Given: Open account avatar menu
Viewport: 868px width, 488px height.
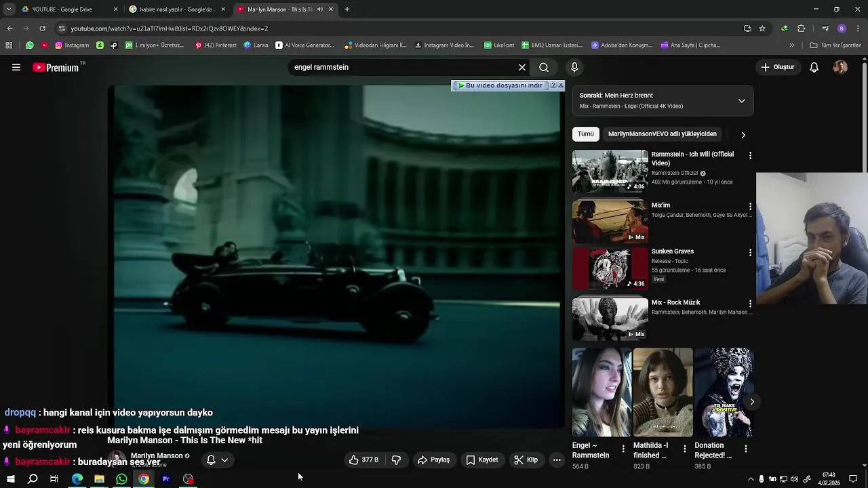Looking at the screenshot, I should [x=840, y=67].
